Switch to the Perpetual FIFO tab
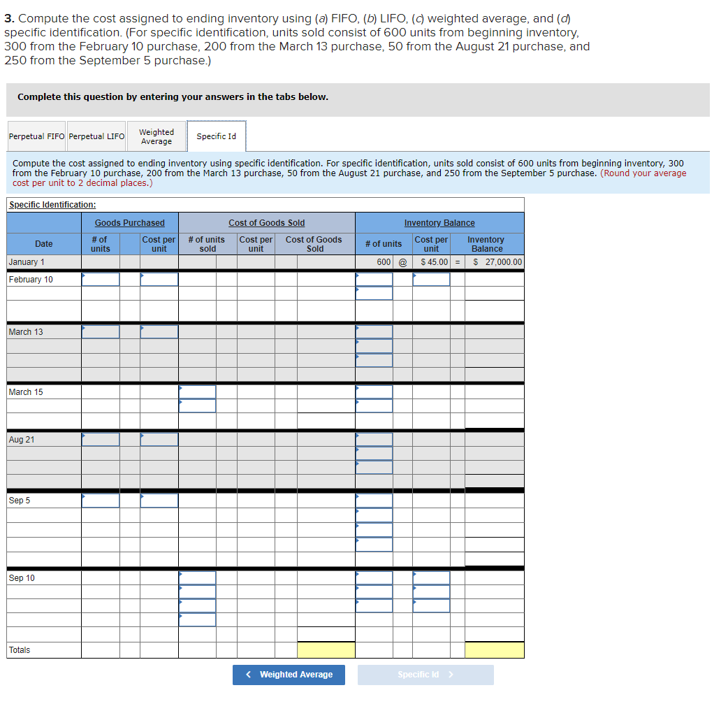The image size is (728, 704). coord(36,136)
